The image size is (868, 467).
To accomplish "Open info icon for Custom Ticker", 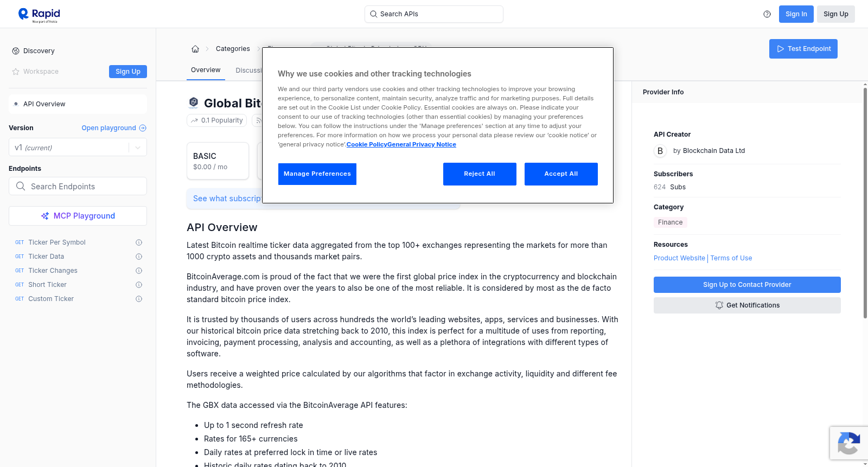I will click(139, 299).
